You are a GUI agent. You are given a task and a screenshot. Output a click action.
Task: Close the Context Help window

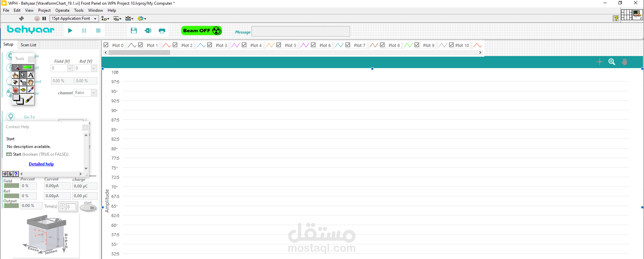click(x=86, y=127)
